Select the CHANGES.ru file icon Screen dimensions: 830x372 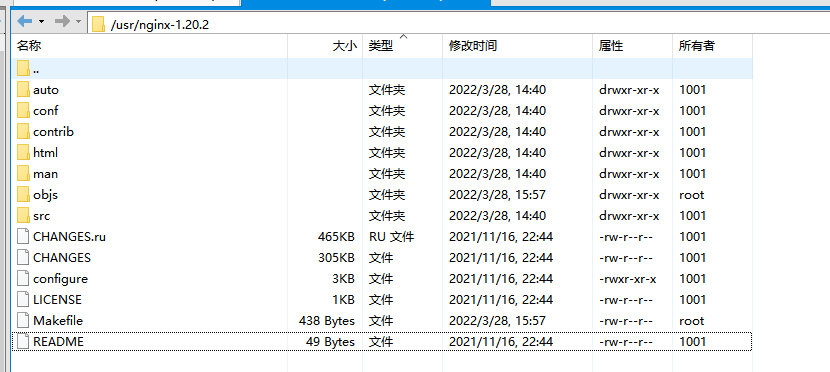click(23, 237)
